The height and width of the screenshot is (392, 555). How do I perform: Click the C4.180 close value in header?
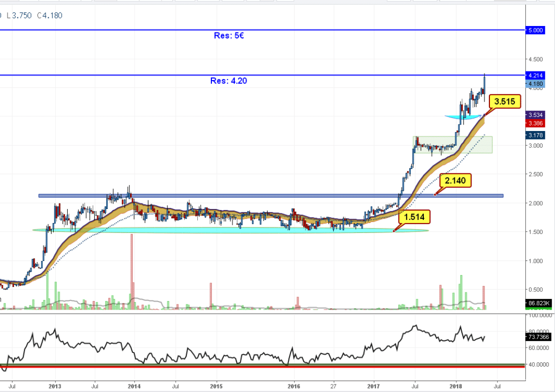[x=49, y=16]
